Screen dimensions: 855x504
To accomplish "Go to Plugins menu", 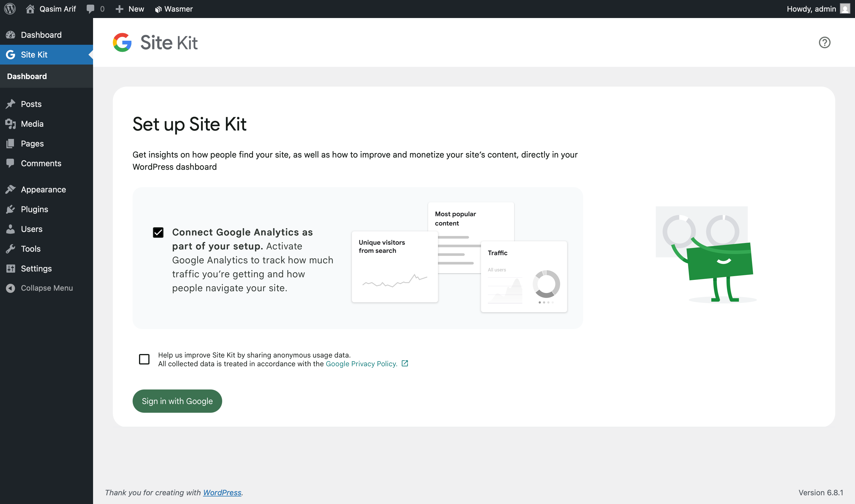I will click(47, 209).
